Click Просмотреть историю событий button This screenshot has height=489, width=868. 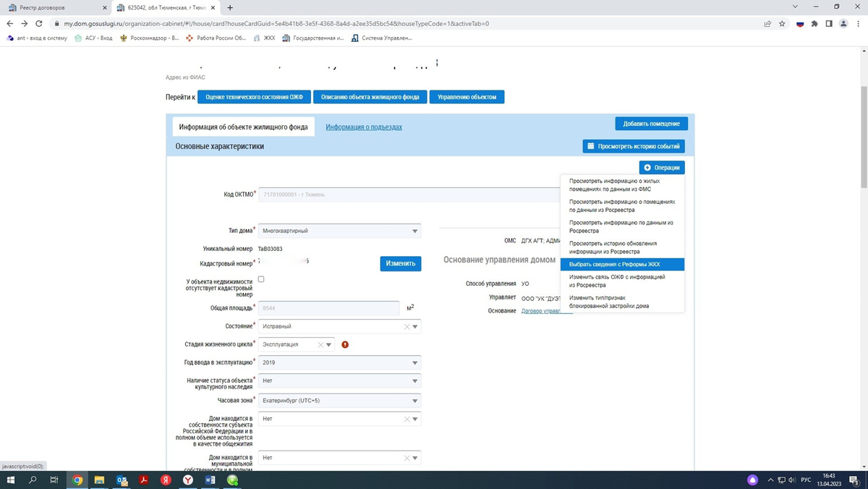click(x=633, y=146)
